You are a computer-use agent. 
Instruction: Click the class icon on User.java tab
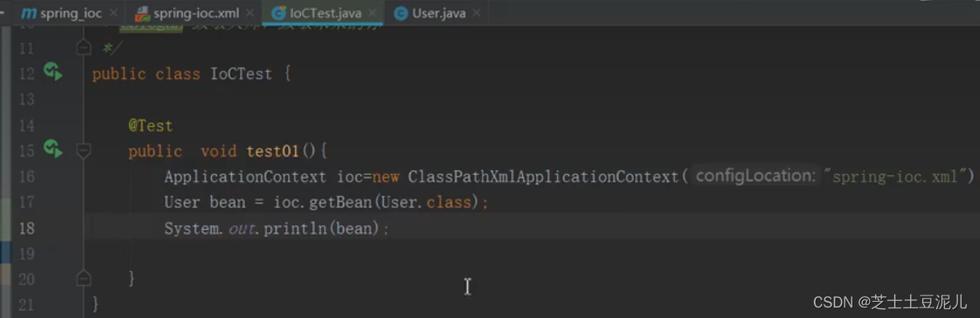[401, 14]
